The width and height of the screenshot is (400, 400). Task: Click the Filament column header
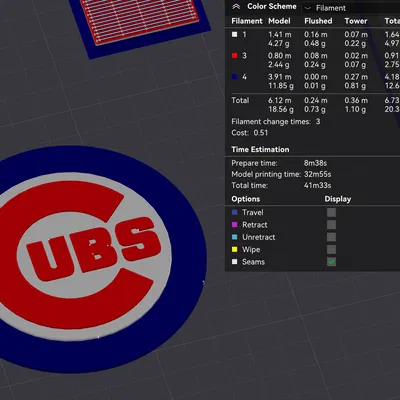click(x=247, y=21)
